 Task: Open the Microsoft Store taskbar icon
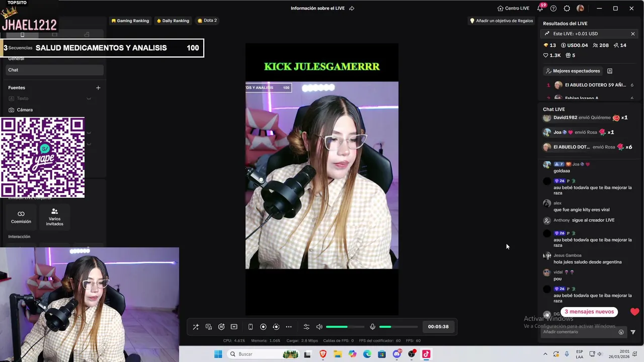click(x=382, y=354)
